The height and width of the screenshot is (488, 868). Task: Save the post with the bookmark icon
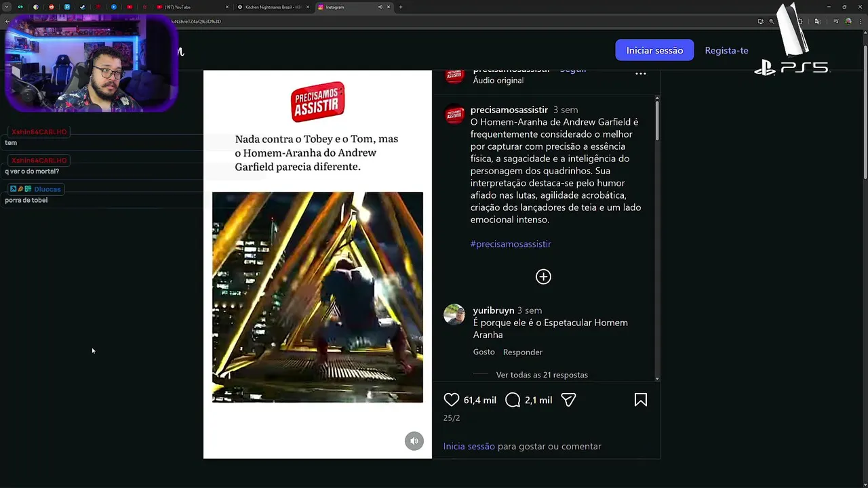tap(640, 400)
